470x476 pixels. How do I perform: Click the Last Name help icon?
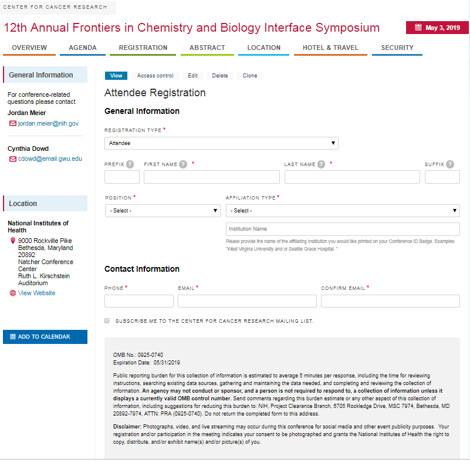(x=321, y=164)
